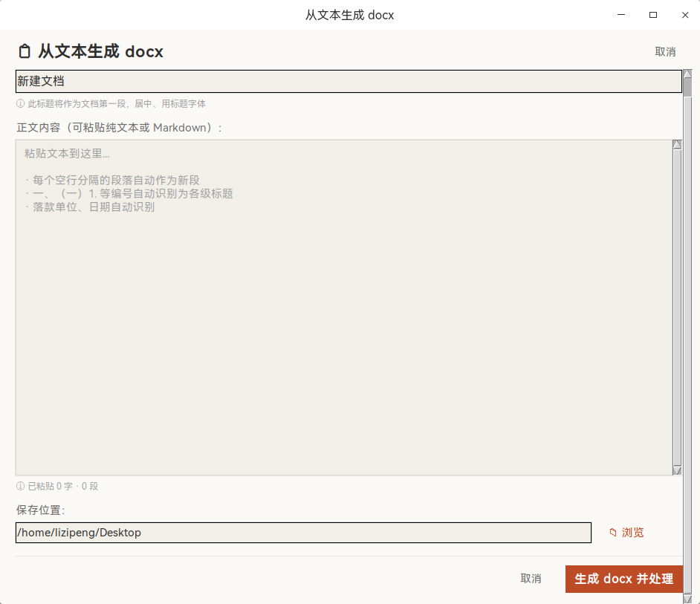The width and height of the screenshot is (700, 604).
Task: Click the info icon beside 已粘贴 0 字
Action: (x=21, y=486)
